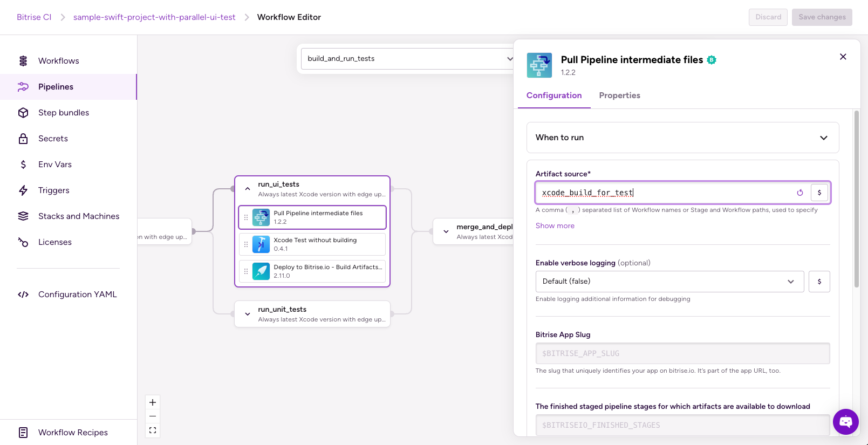The height and width of the screenshot is (445, 868).
Task: Click the Secrets lock icon
Action: 23,139
